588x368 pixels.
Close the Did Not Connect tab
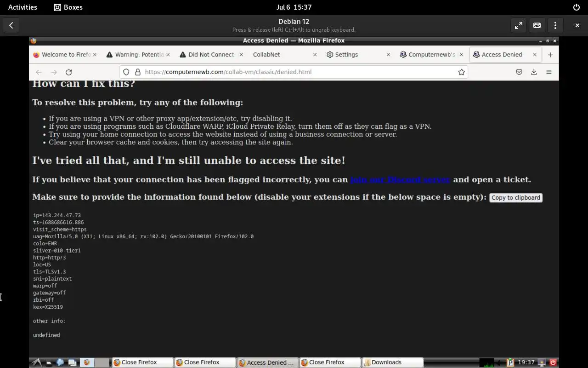coord(241,55)
